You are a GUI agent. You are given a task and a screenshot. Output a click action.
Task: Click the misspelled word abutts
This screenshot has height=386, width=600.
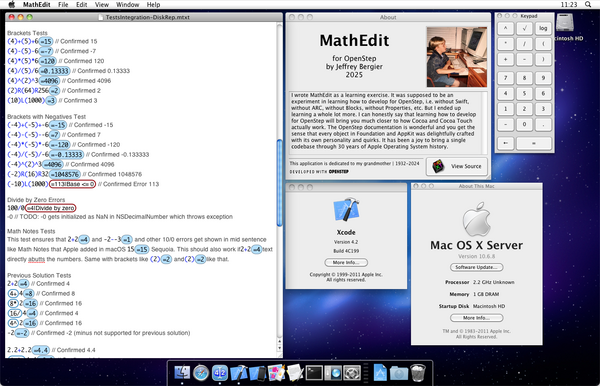tap(36, 259)
